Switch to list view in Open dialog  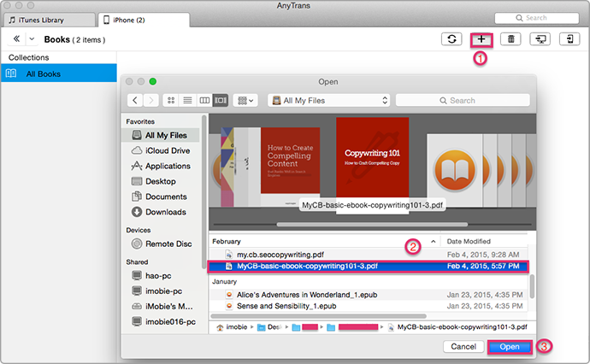[x=187, y=101]
